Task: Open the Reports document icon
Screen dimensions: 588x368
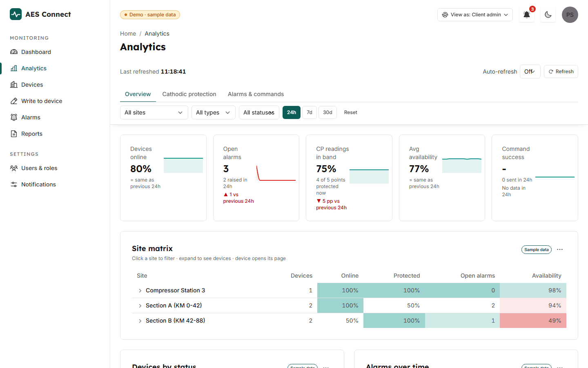Action: (x=14, y=134)
